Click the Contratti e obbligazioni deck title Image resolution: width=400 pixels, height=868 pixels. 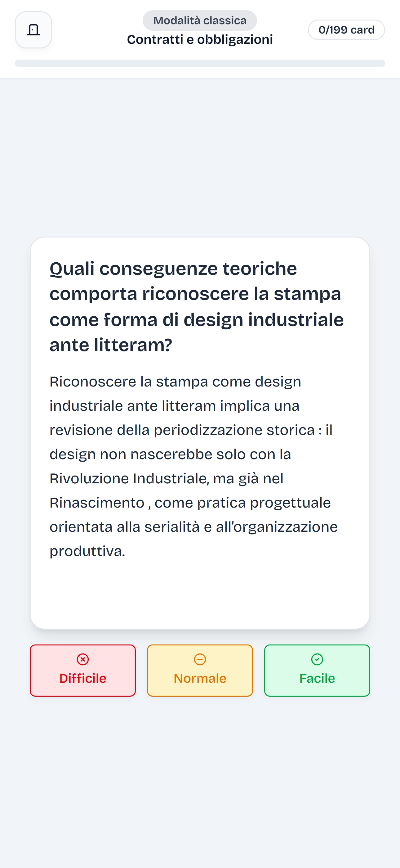click(x=200, y=39)
